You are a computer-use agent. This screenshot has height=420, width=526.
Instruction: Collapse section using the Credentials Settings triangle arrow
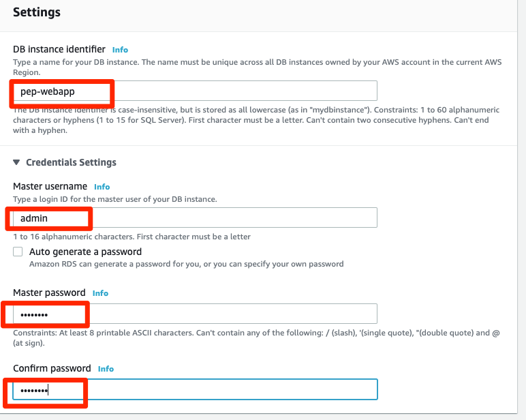click(16, 162)
